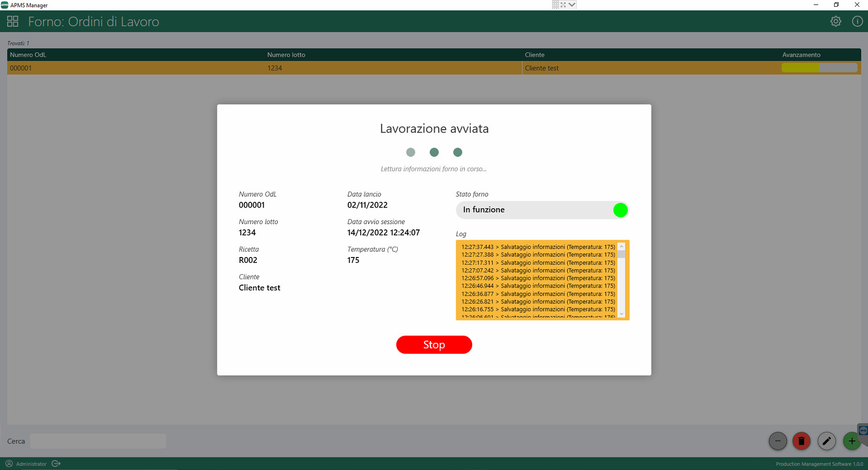Click the red trash delete button
868x470 pixels.
[801, 441]
